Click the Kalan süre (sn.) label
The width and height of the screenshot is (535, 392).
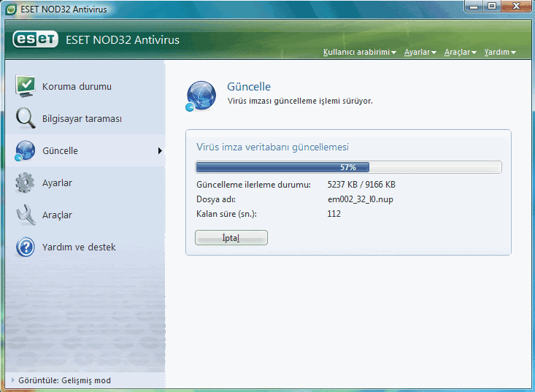coord(226,214)
